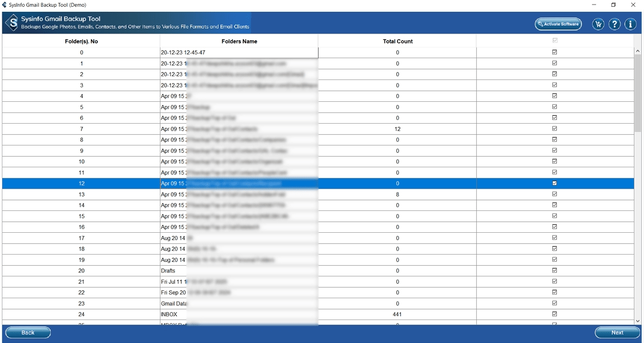644x343 pixels.
Task: Uncheck the checkbox for folder row 7
Action: pos(555,129)
